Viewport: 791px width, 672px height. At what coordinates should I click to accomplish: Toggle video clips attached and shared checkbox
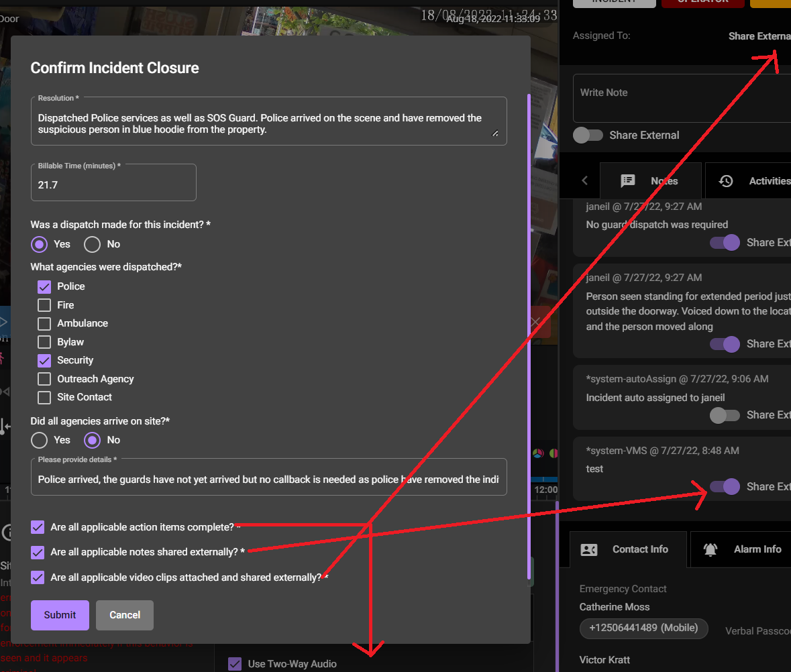pyautogui.click(x=38, y=577)
